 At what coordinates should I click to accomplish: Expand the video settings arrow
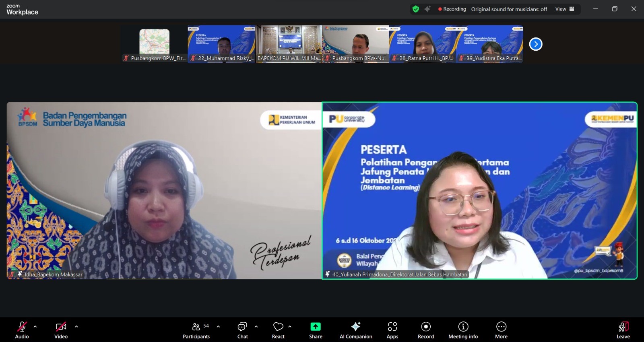point(76,327)
